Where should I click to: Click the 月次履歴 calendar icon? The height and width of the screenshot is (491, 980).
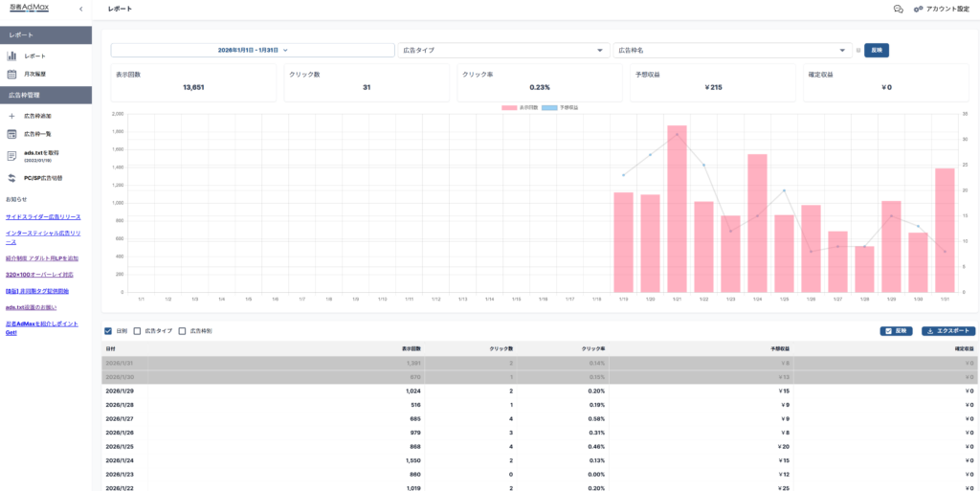[x=12, y=74]
